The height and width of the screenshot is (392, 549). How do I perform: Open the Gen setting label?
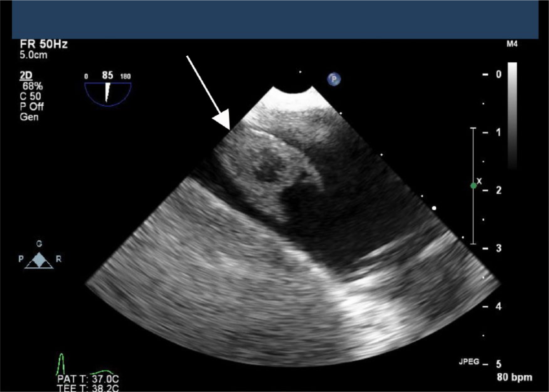(x=29, y=117)
